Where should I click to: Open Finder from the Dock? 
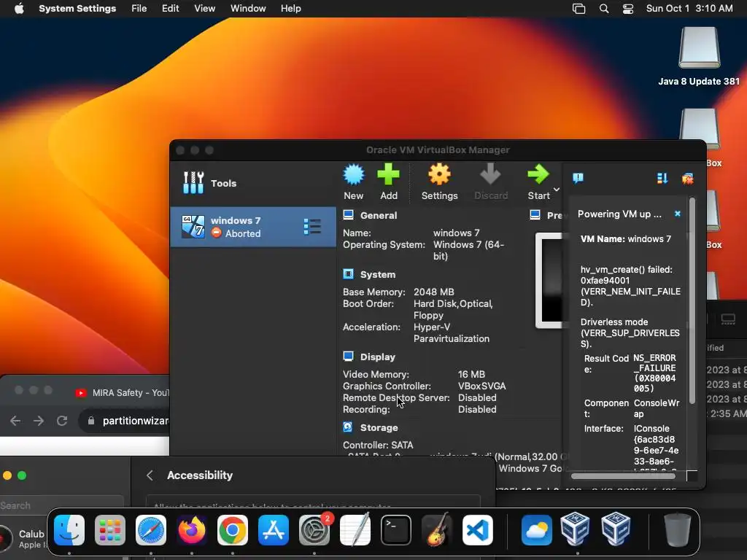[69, 530]
